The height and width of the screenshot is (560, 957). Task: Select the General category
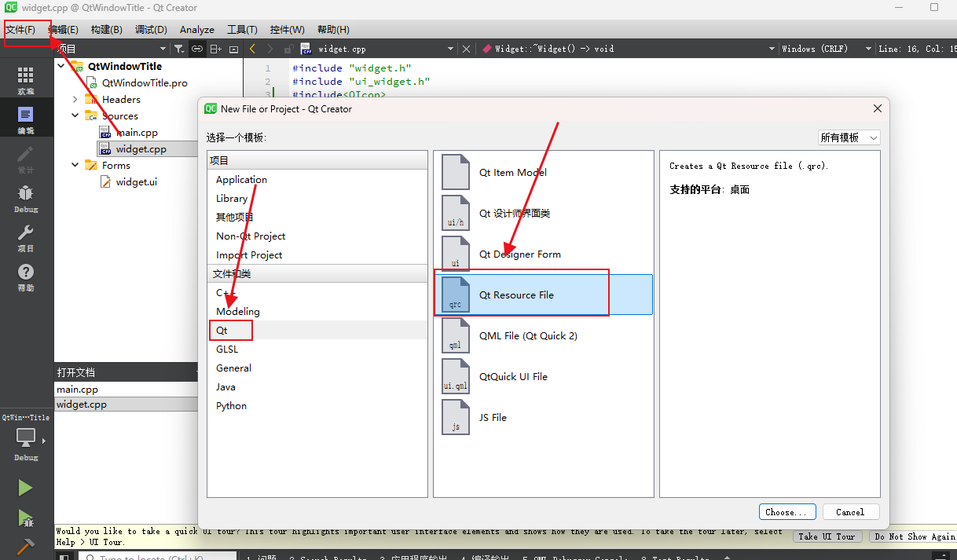click(x=317, y=368)
